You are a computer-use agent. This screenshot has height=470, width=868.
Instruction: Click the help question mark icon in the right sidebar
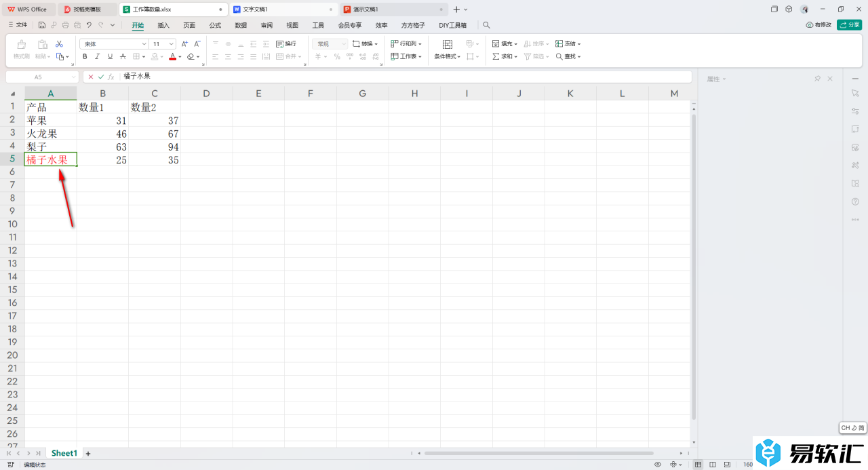point(855,201)
